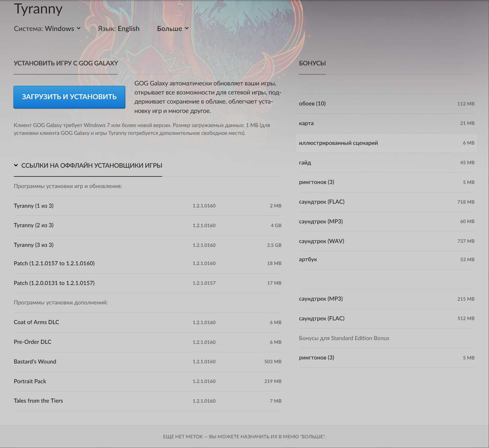This screenshot has width=489, height=448.
Task: Download Patch (1.2.0.0131 to 1.2.1.0157)
Action: pyautogui.click(x=148, y=283)
